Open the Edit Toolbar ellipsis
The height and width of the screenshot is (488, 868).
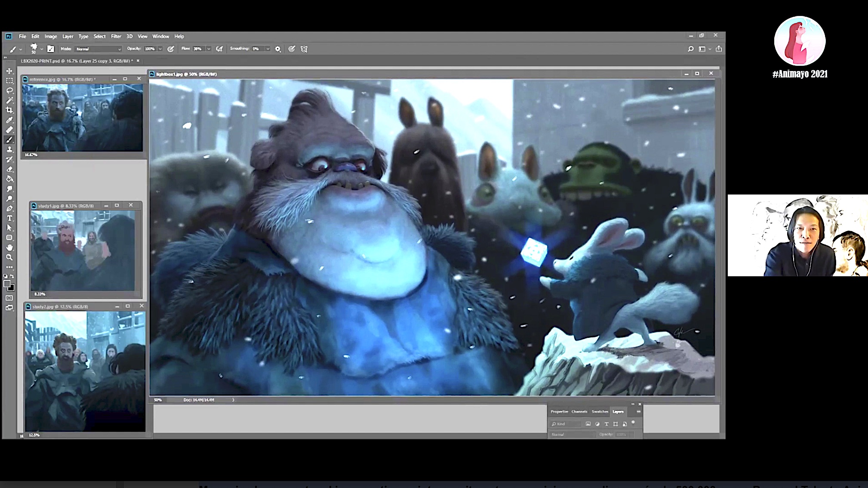pyautogui.click(x=9, y=267)
